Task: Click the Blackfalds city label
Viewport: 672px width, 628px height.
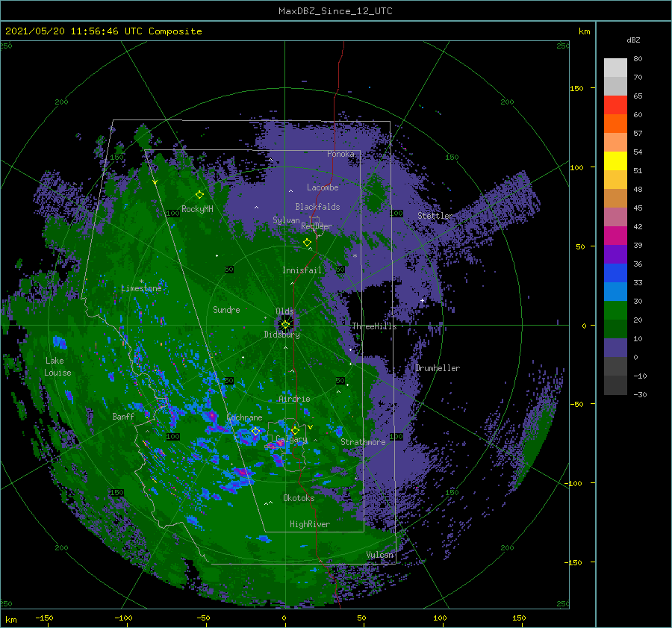Action: (317, 207)
